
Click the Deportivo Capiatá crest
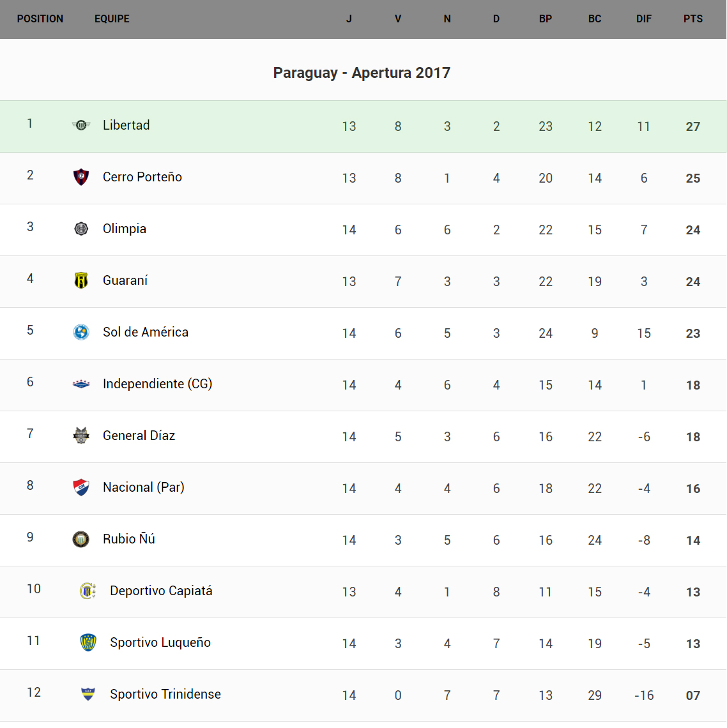point(88,591)
